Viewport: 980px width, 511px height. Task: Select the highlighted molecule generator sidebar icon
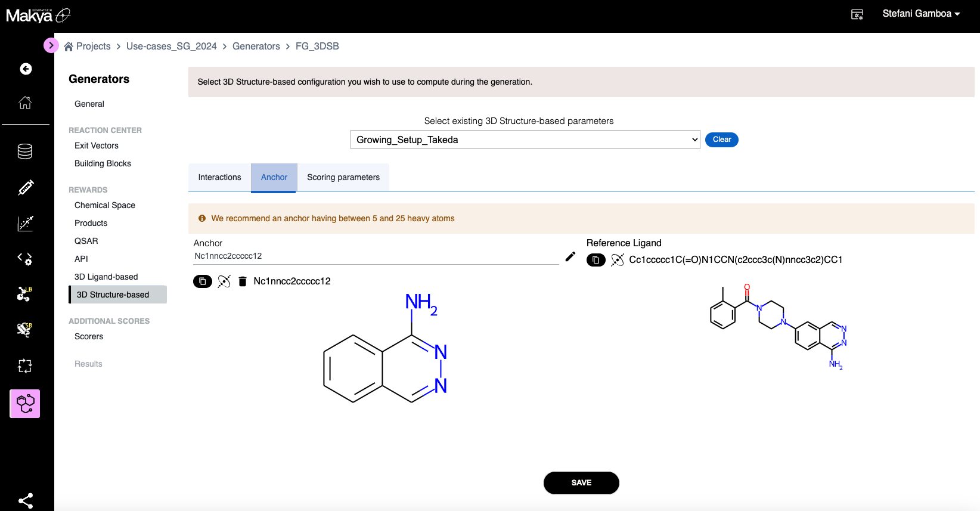25,404
